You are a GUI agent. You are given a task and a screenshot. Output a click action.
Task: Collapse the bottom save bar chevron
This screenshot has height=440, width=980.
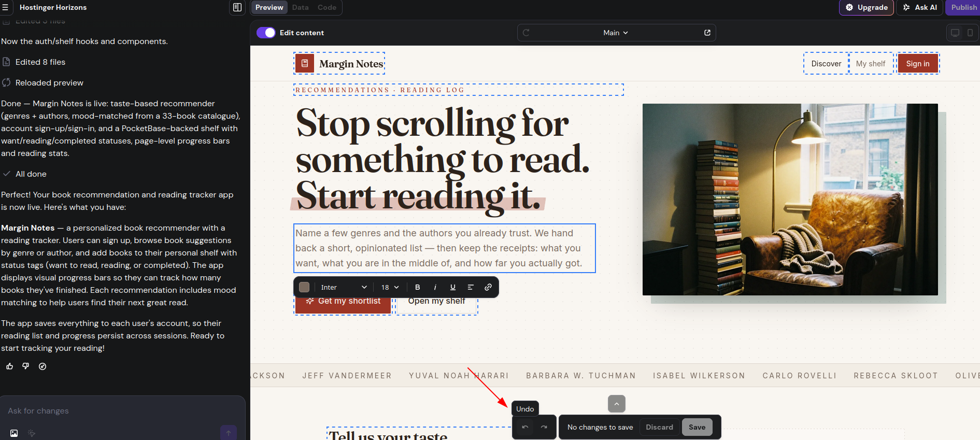[x=617, y=404]
